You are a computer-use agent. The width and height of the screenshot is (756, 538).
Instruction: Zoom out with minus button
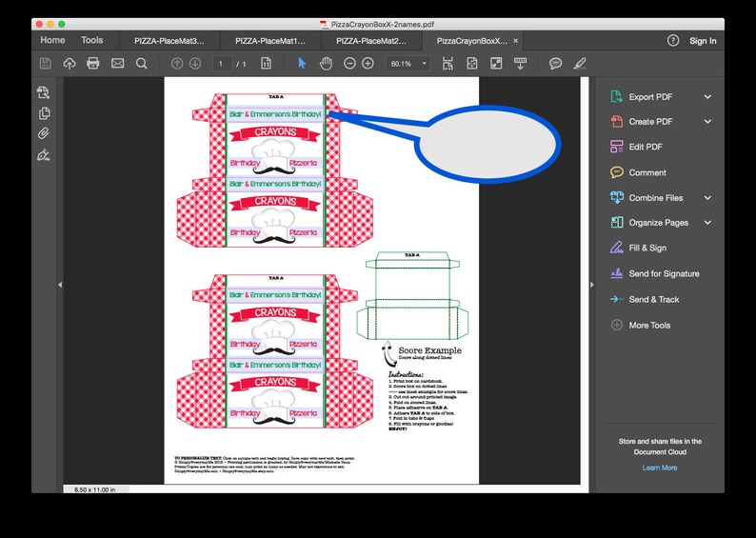coord(349,63)
